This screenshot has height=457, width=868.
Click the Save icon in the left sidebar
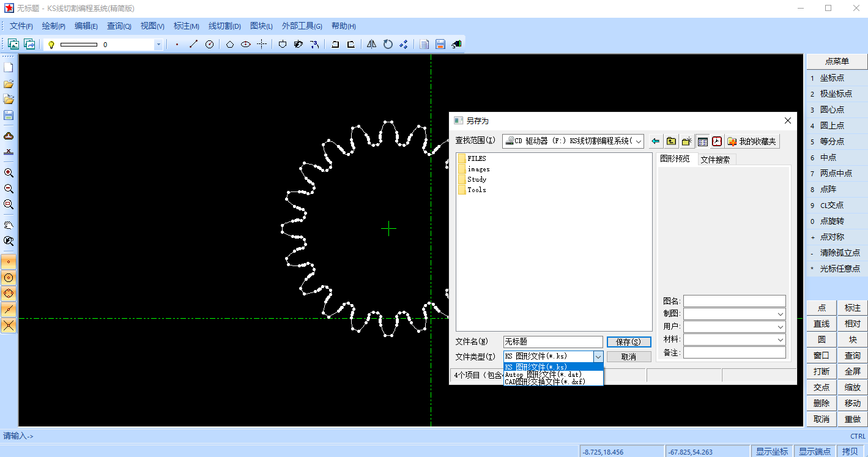pos(8,114)
